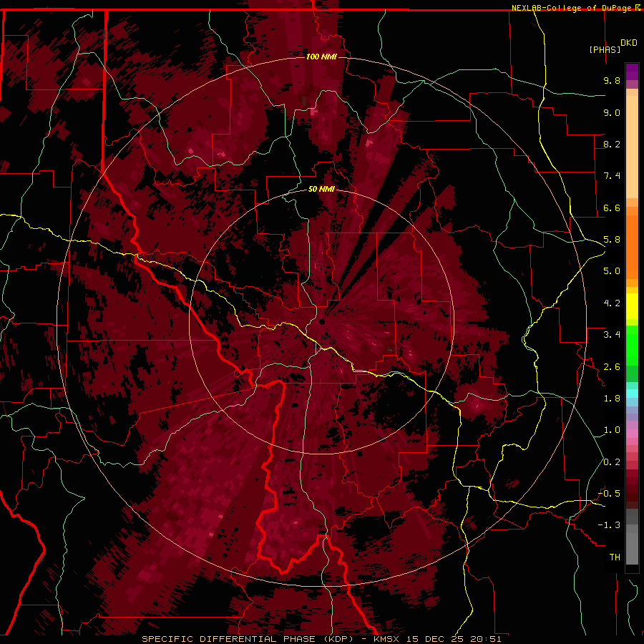Select the -1.3 value on the legend
Screen dimensions: 644x644
609,525
